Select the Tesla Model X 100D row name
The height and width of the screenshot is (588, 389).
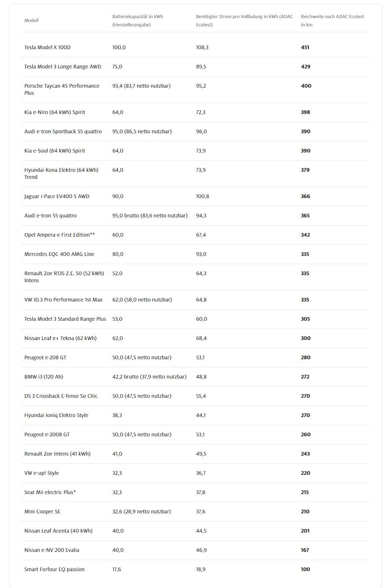click(47, 47)
